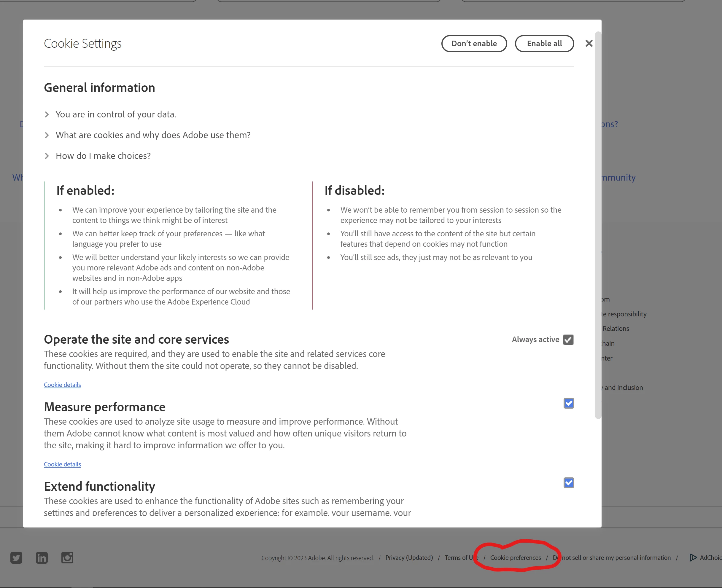Click the AdChoices triangle icon
This screenshot has height=588, width=722.
click(693, 557)
